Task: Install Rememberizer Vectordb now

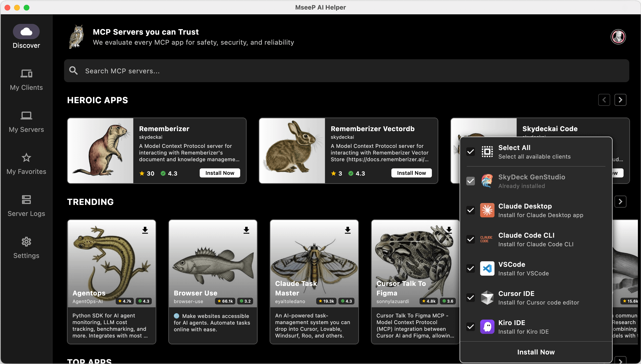Action: [x=411, y=173]
